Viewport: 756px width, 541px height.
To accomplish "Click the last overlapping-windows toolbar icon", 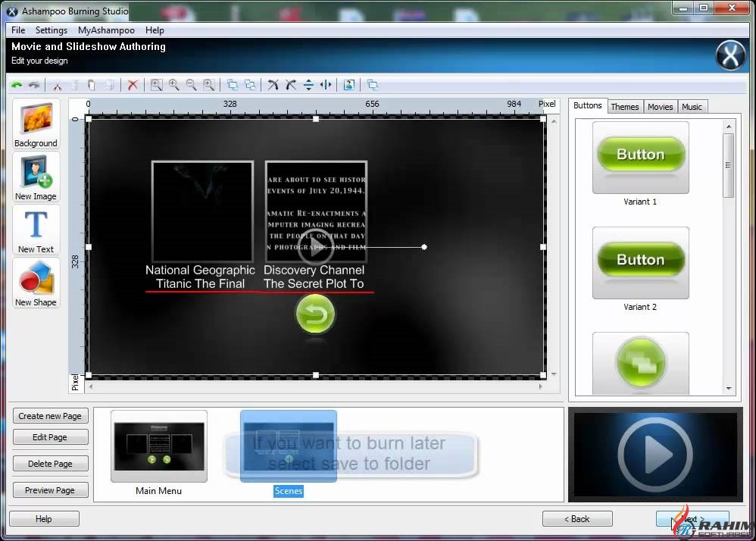I will [x=373, y=86].
